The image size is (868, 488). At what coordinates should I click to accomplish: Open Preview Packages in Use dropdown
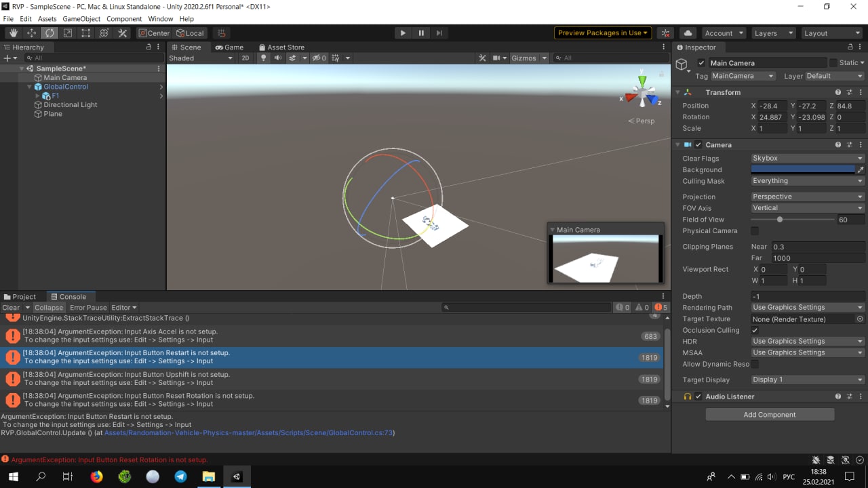tap(603, 33)
